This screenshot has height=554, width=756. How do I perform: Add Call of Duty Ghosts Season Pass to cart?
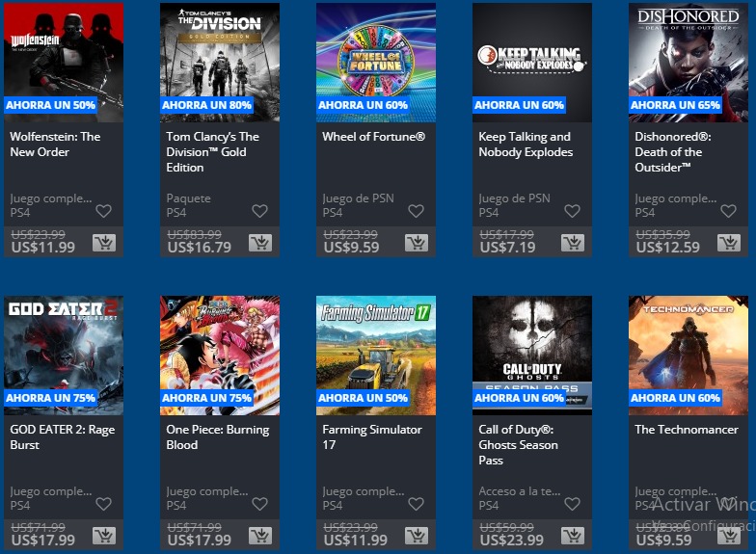pyautogui.click(x=573, y=536)
